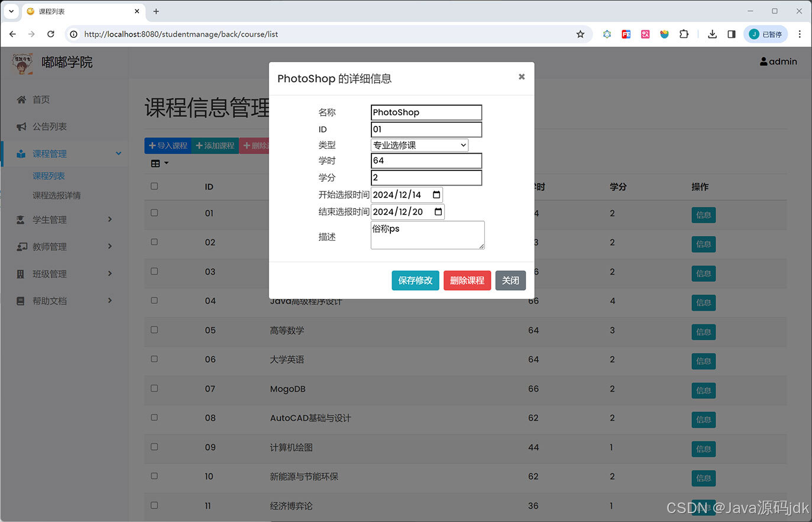Bookmark this page with star icon

point(580,34)
